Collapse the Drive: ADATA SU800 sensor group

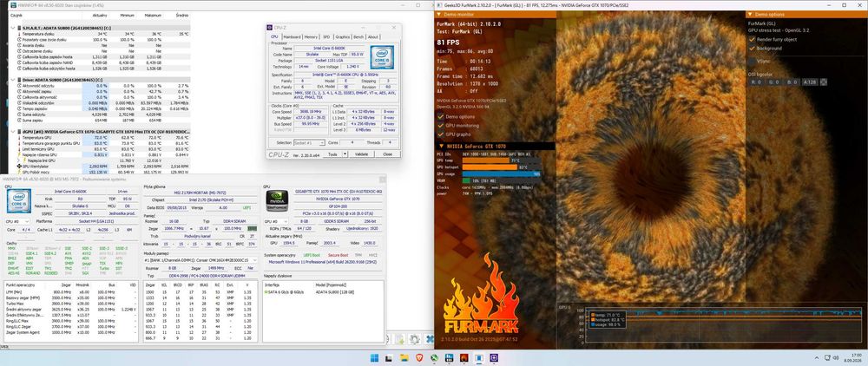pos(13,80)
